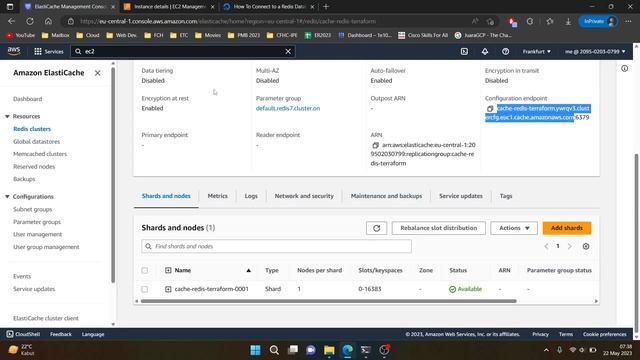This screenshot has width=640, height=360.
Task: Copy the configuration endpoint
Action: pyautogui.click(x=490, y=109)
